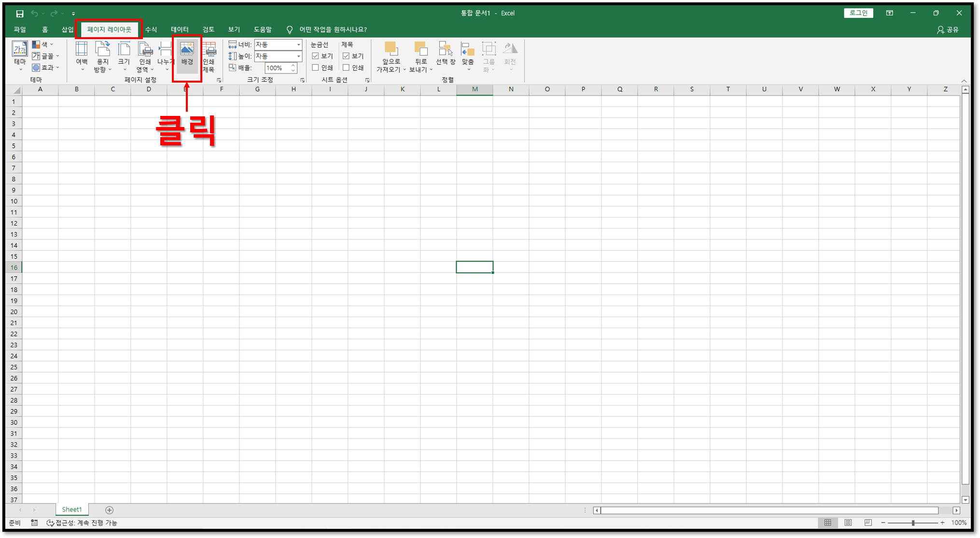Save with the quick access Save icon
The height and width of the screenshot is (538, 980).
20,14
